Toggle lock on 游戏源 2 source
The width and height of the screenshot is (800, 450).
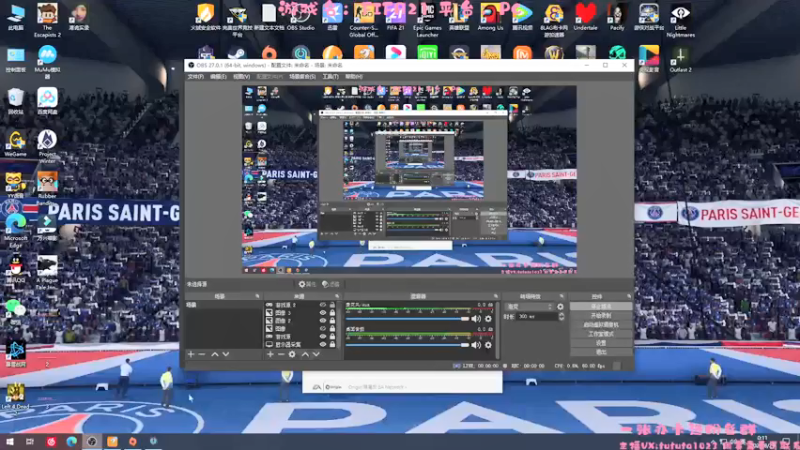tap(333, 305)
